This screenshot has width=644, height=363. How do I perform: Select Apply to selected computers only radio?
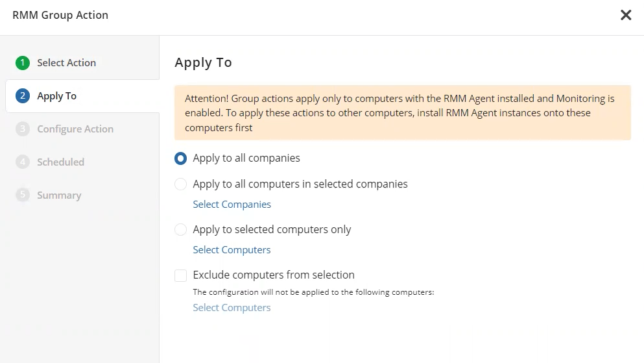click(181, 230)
